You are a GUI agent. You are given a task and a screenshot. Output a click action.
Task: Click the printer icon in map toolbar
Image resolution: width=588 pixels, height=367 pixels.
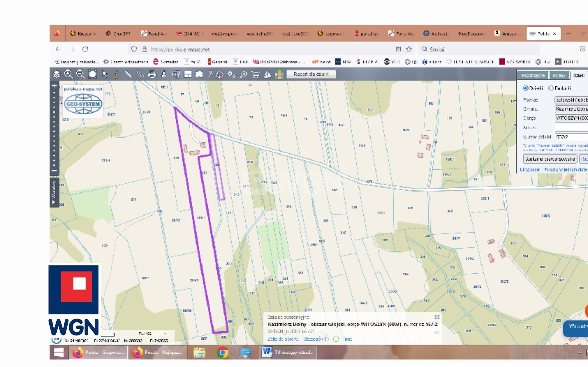pyautogui.click(x=152, y=74)
